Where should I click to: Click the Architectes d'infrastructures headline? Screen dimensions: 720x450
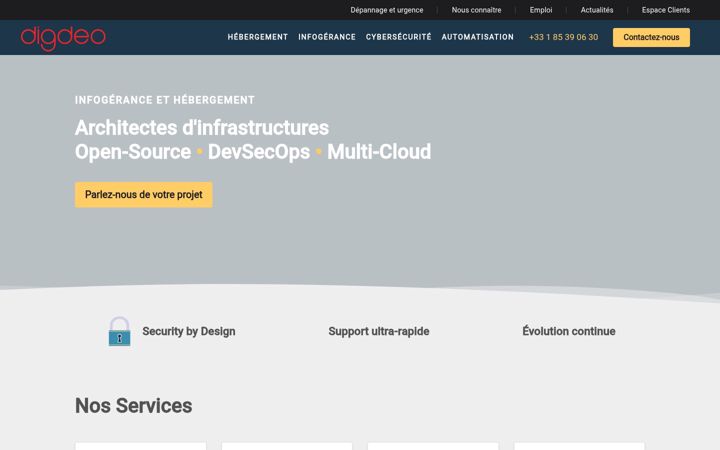(202, 128)
